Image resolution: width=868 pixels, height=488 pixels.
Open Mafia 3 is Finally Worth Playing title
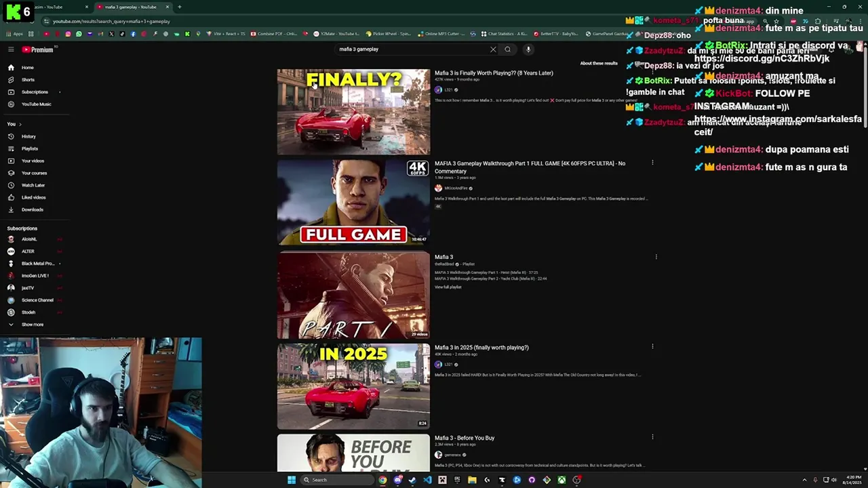494,73
